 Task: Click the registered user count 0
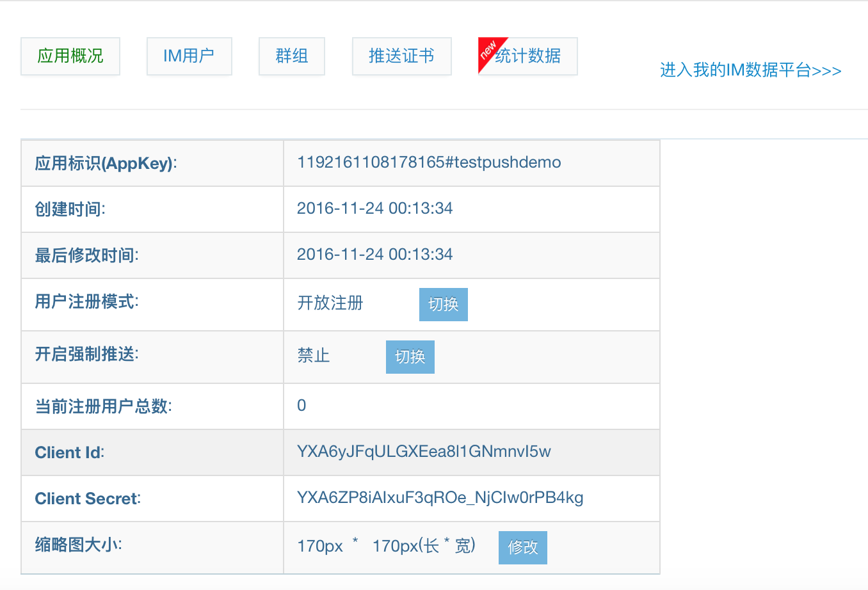(301, 406)
